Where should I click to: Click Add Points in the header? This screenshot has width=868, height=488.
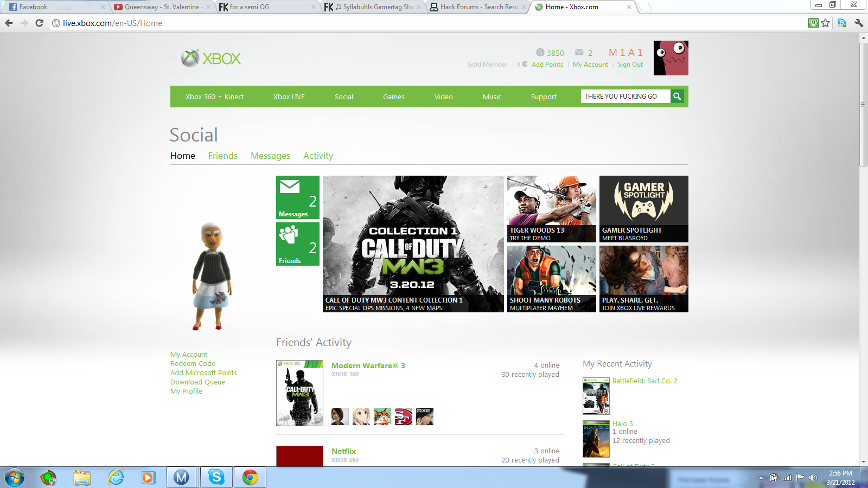[547, 65]
